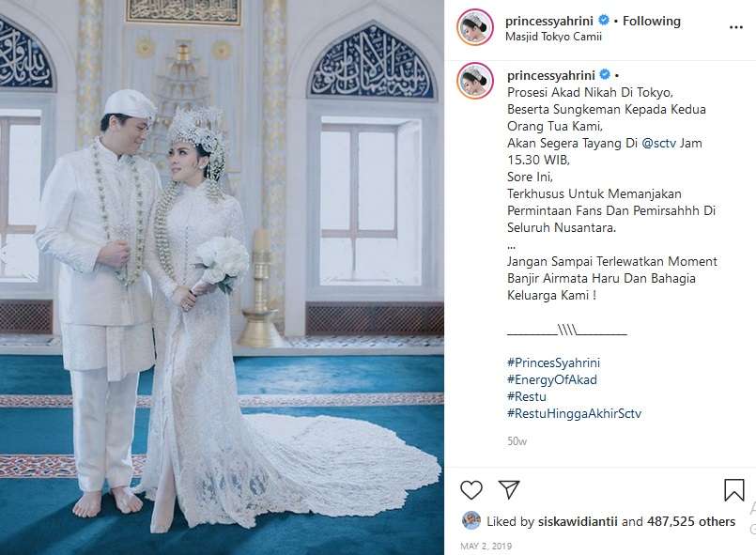The height and width of the screenshot is (555, 756).
Task: Open siskawidiantii profile link
Action: point(578,521)
